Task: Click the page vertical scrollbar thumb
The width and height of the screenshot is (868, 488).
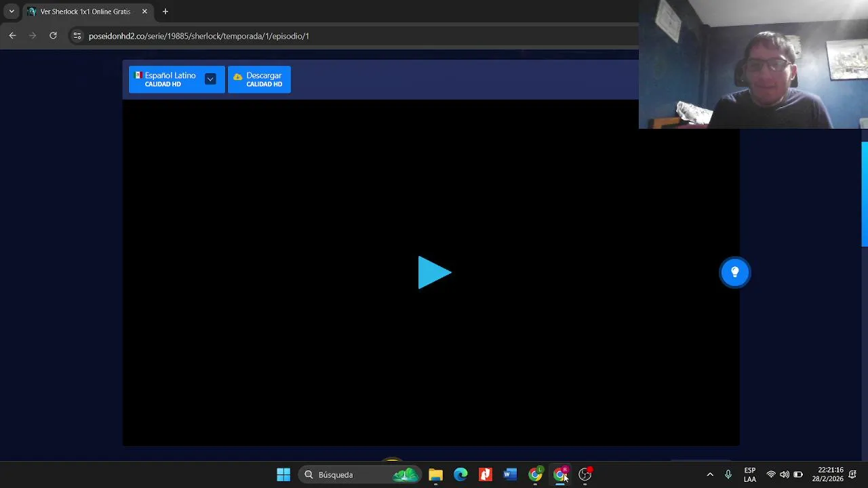Action: [865, 195]
